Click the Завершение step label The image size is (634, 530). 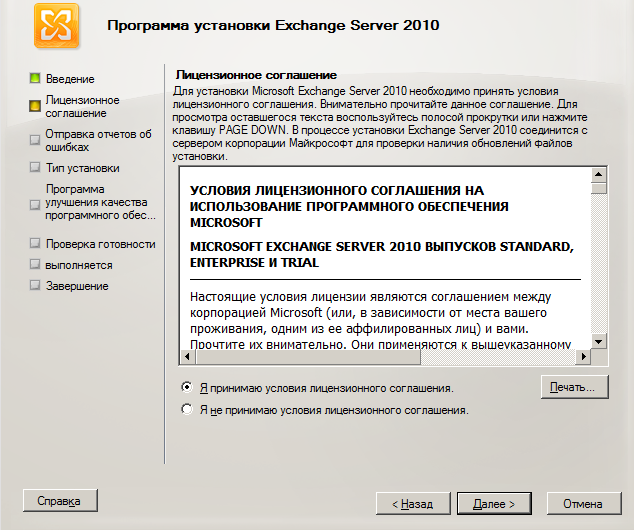77,286
